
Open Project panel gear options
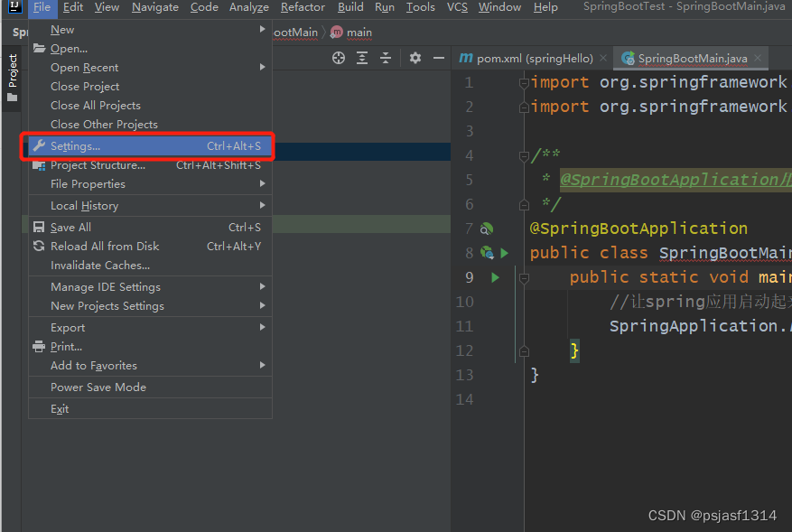click(415, 58)
